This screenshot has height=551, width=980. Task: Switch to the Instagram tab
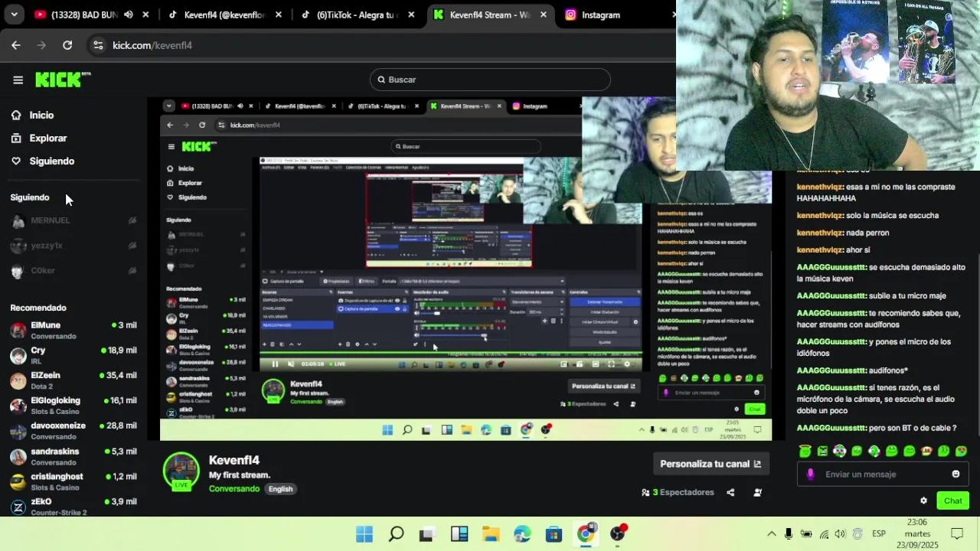(601, 15)
